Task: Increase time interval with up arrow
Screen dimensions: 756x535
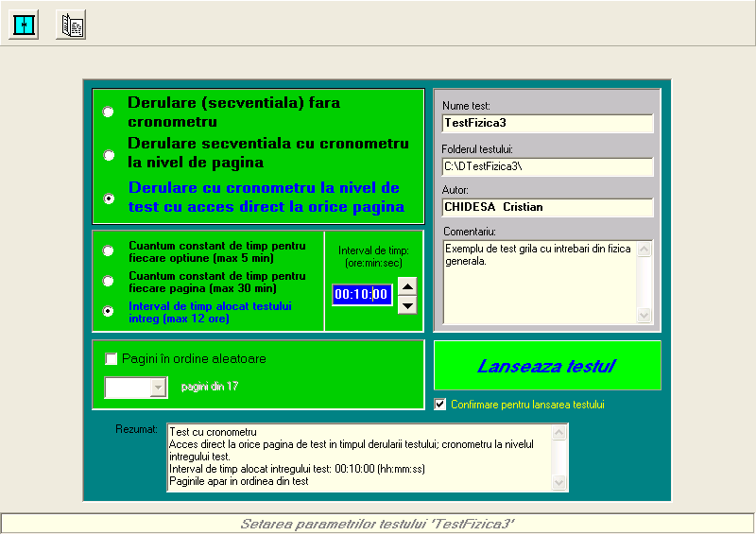Action: point(407,286)
